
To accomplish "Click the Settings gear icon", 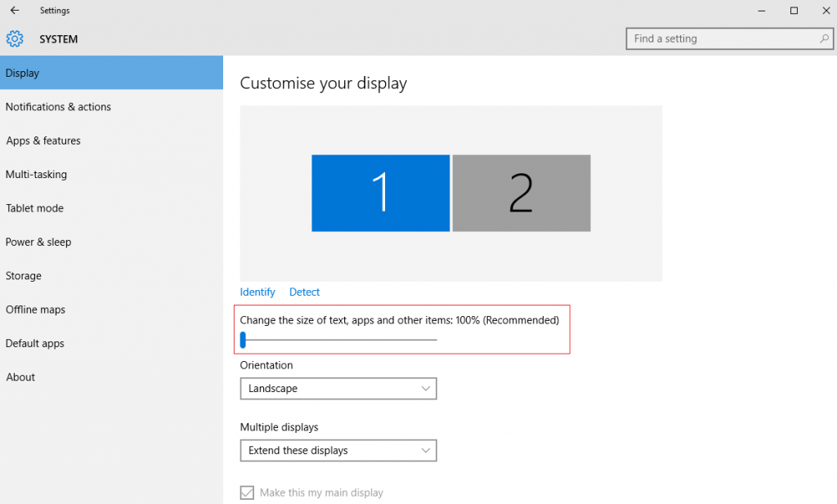I will click(14, 38).
